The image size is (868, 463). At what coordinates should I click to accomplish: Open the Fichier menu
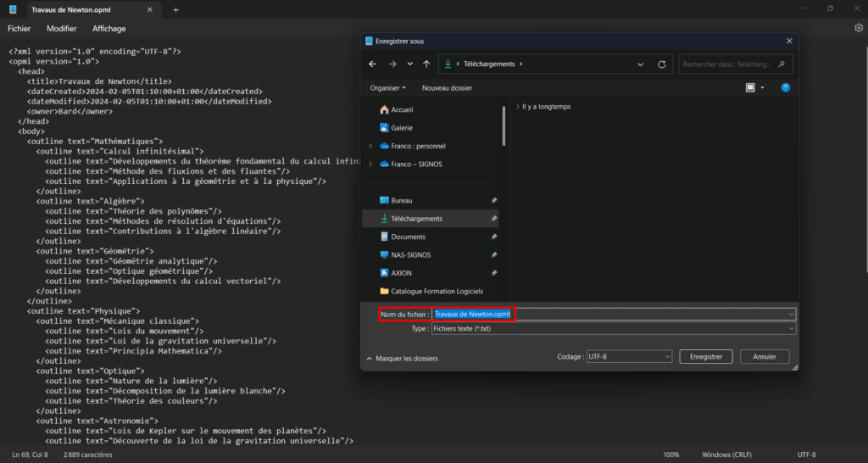19,28
